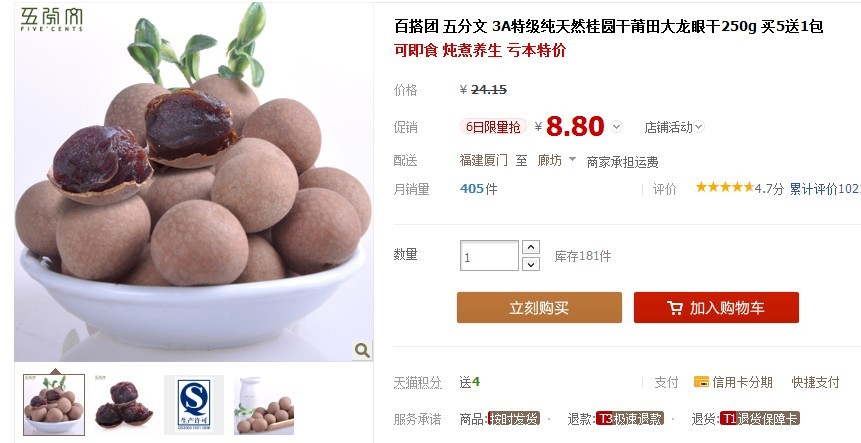
Task: Click the 按时发货 service badge
Action: (x=514, y=419)
